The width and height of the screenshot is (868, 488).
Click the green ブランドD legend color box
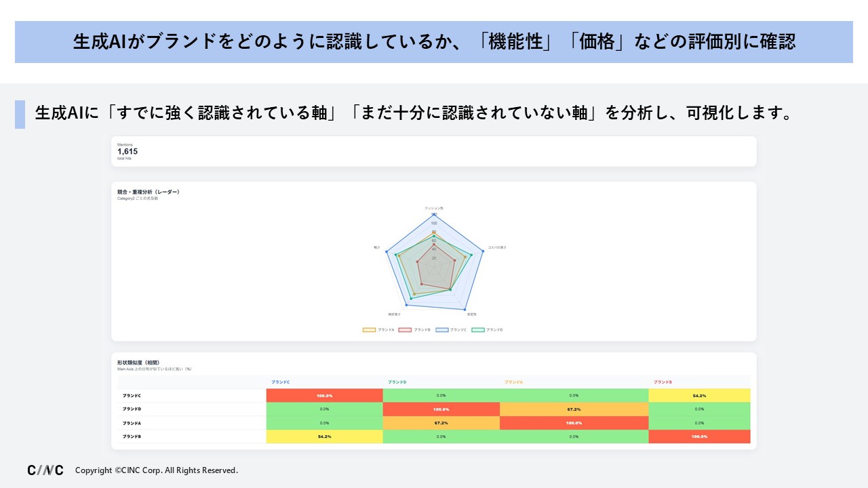click(478, 330)
